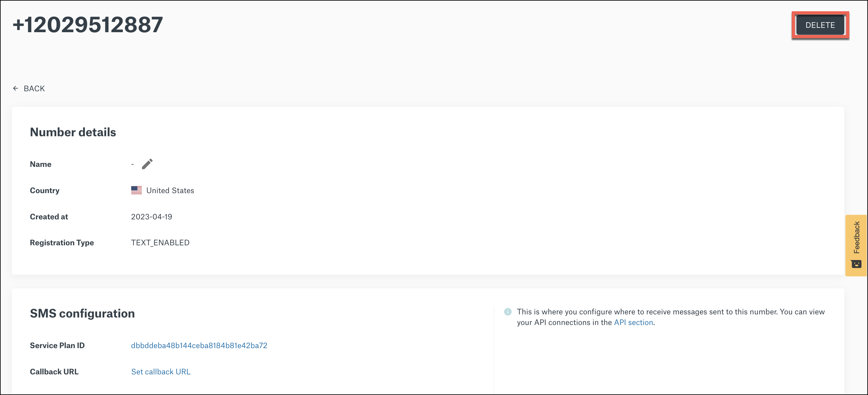This screenshot has width=868, height=395.
Task: Click the DELETE button
Action: 820,25
